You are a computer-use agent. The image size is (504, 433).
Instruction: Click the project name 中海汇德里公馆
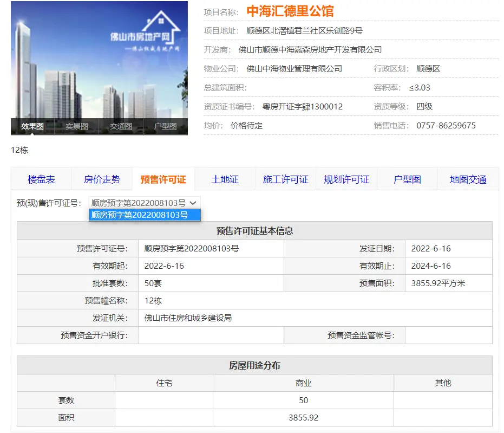point(290,11)
